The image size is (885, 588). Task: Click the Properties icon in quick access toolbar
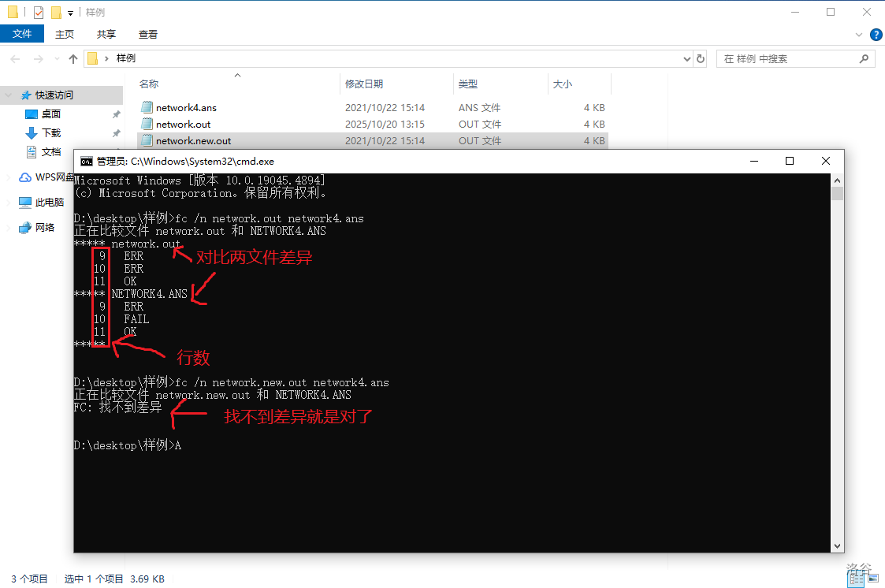tap(39, 12)
